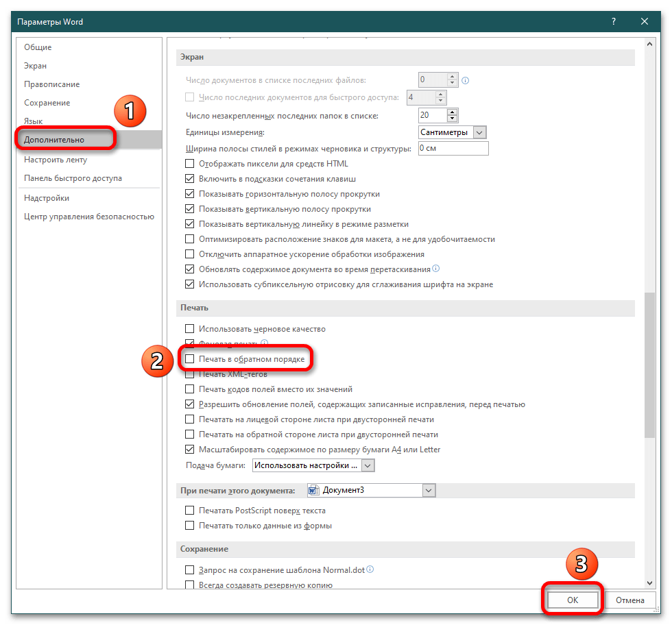Screen dimensions: 672x625
Task: Enable Всегда создавать резервную копию
Action: pos(189,585)
